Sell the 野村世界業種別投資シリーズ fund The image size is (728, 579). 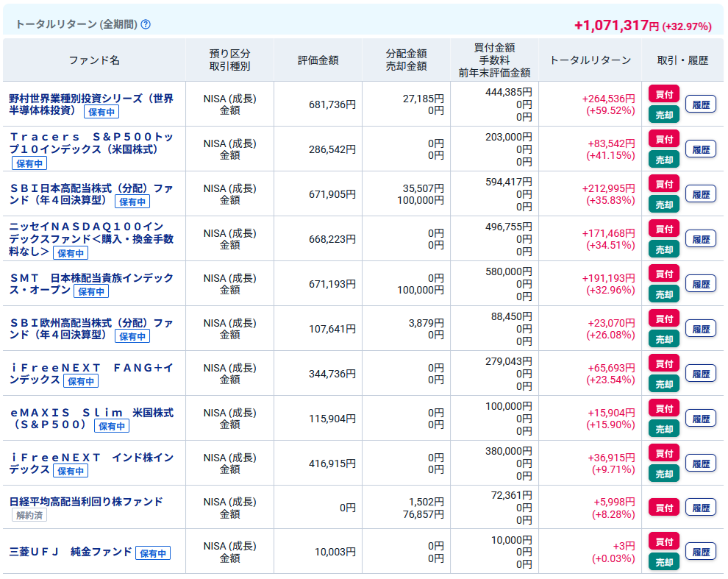pos(664,115)
